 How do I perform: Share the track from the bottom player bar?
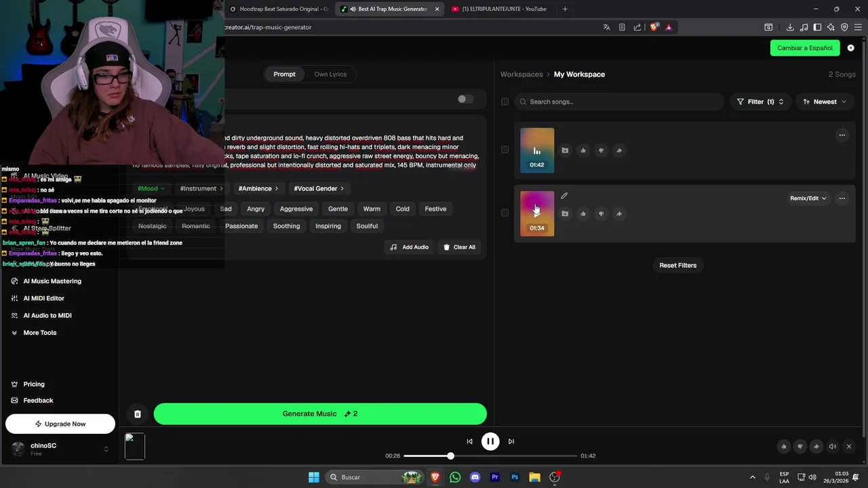tap(816, 446)
